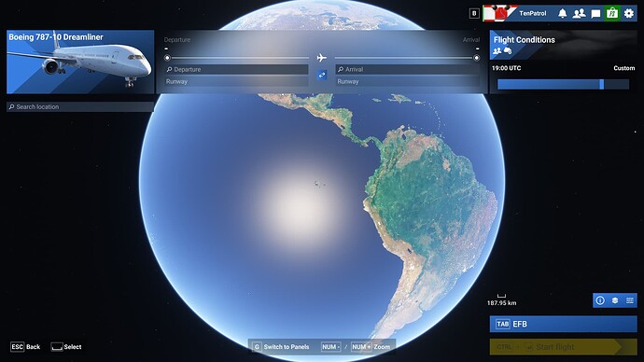Open the arrival Runway dropdown
This screenshot has height=362, width=644.
(x=408, y=82)
